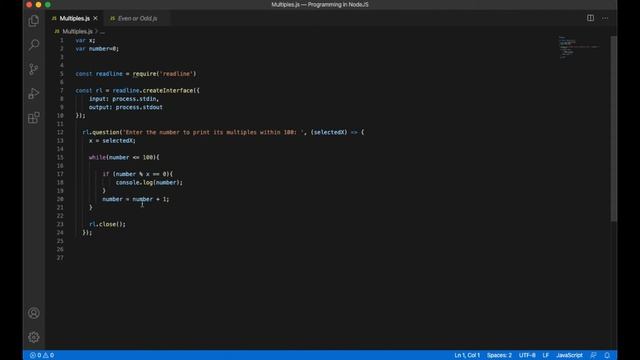Place cursor on 'var number=0;' line
The height and width of the screenshot is (360, 640).
point(97,49)
